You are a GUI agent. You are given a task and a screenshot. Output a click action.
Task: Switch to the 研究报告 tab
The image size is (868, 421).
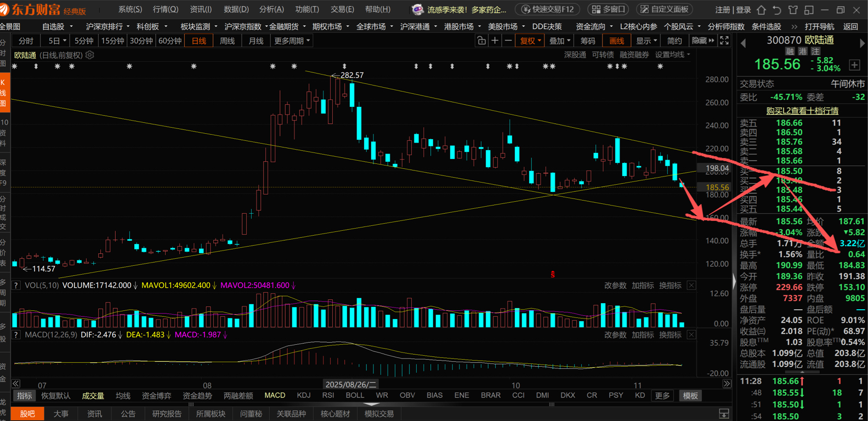(167, 414)
